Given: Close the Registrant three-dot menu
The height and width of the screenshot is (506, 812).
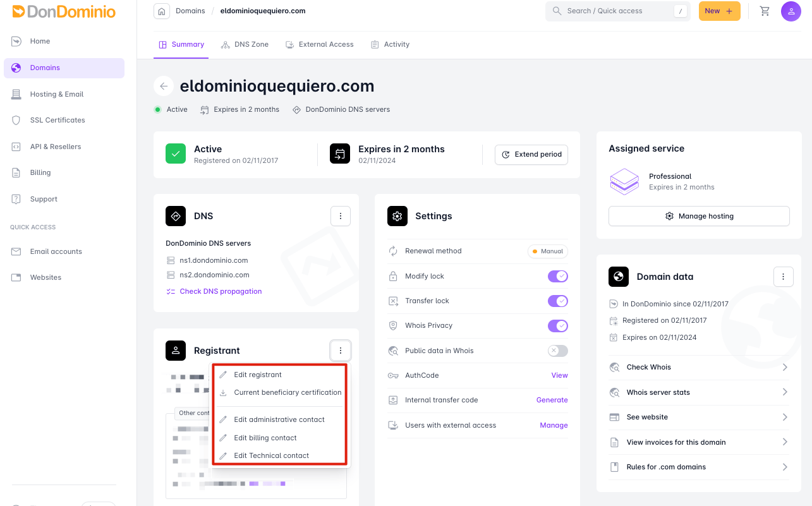Looking at the screenshot, I should pyautogui.click(x=341, y=351).
